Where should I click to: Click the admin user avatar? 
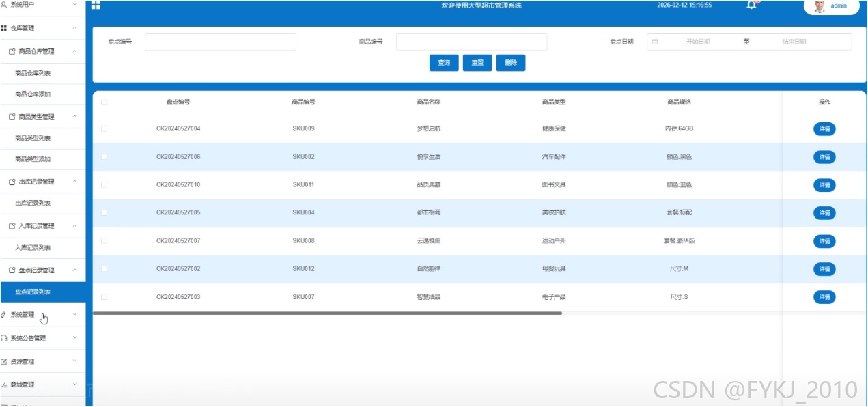(820, 5)
